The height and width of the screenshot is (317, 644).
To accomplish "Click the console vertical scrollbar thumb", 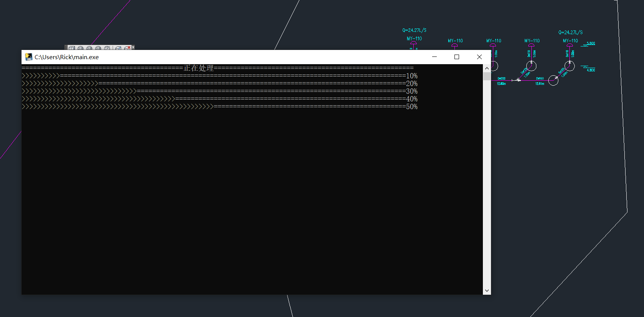I will coord(487,76).
